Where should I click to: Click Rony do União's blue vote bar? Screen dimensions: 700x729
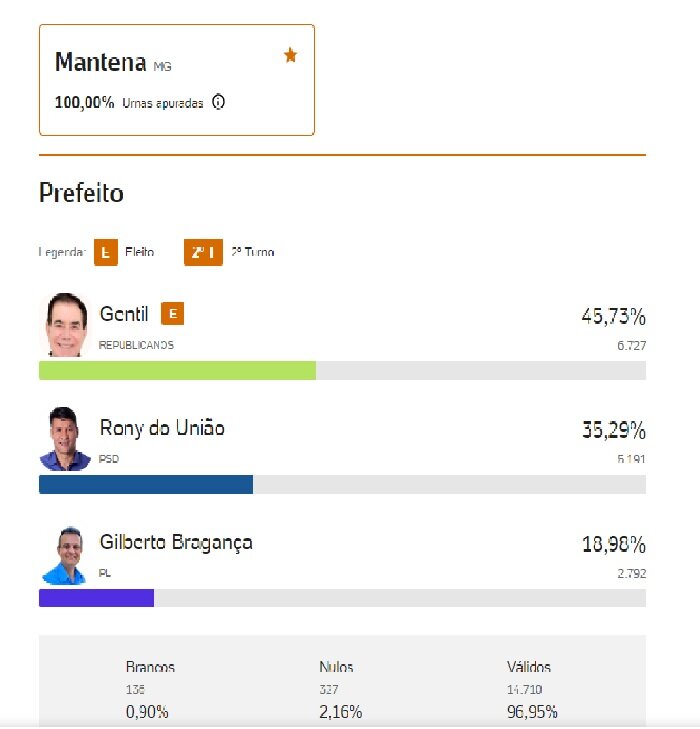click(x=146, y=484)
